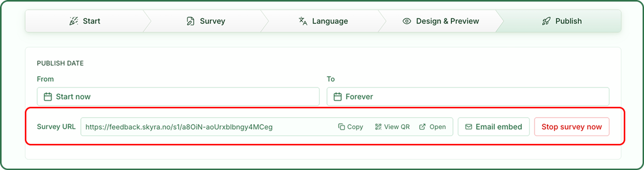
Task: Click the translate icon beside Language
Action: pyautogui.click(x=303, y=21)
